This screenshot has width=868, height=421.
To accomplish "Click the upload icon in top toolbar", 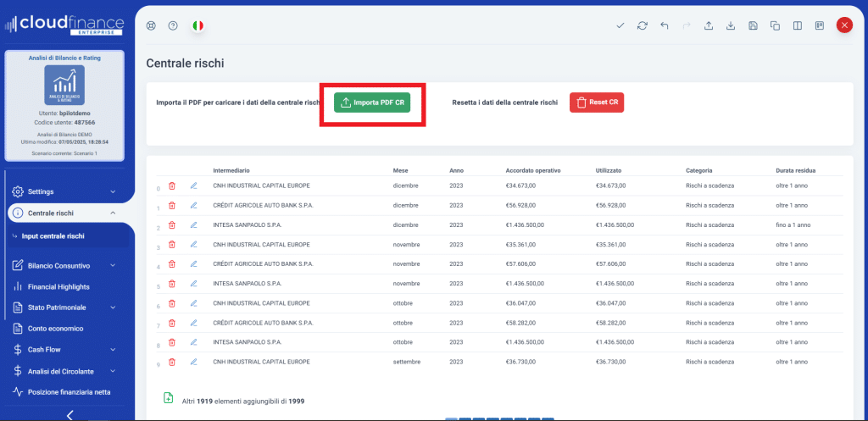I will [709, 25].
